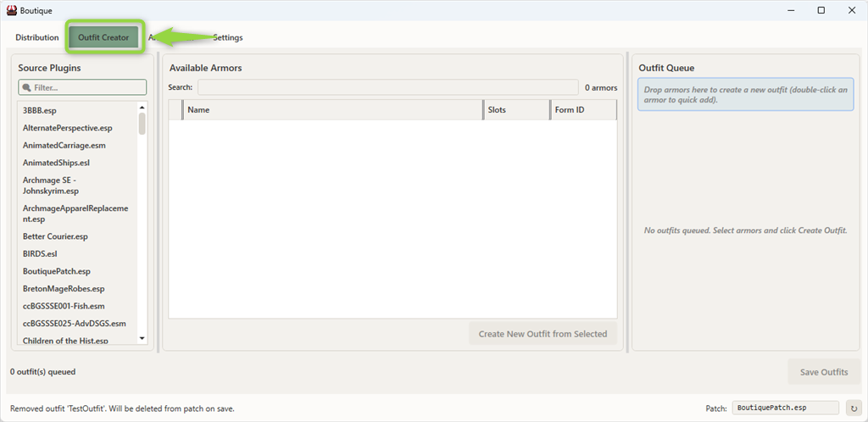Screen dimensions: 868x422
Task: Click the Save Outfits button
Action: [x=823, y=372]
